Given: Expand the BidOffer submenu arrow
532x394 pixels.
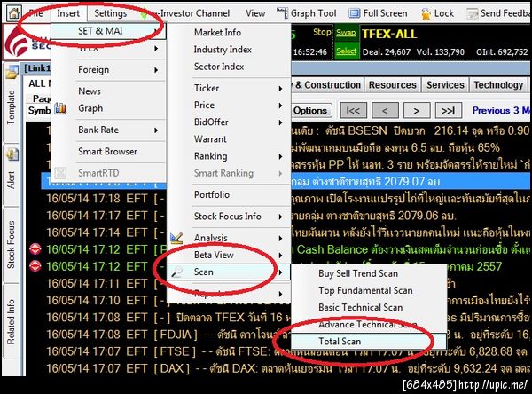Looking at the screenshot, I should click(280, 122).
